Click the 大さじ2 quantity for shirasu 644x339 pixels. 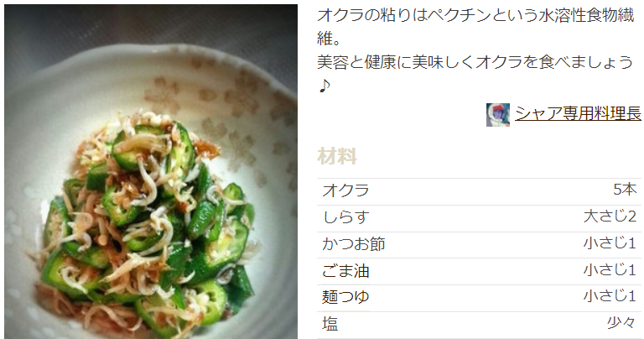[x=610, y=216]
